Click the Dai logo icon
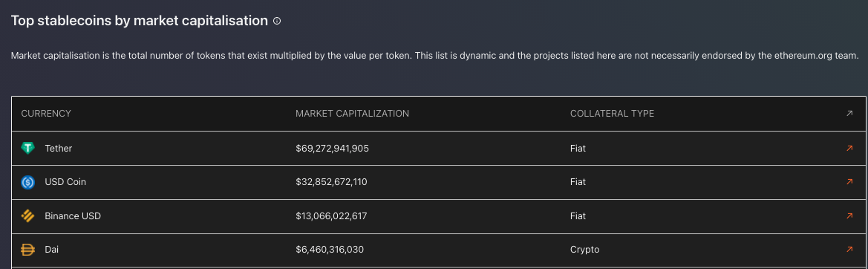Viewport: 868px width, 269px height. coord(27,250)
